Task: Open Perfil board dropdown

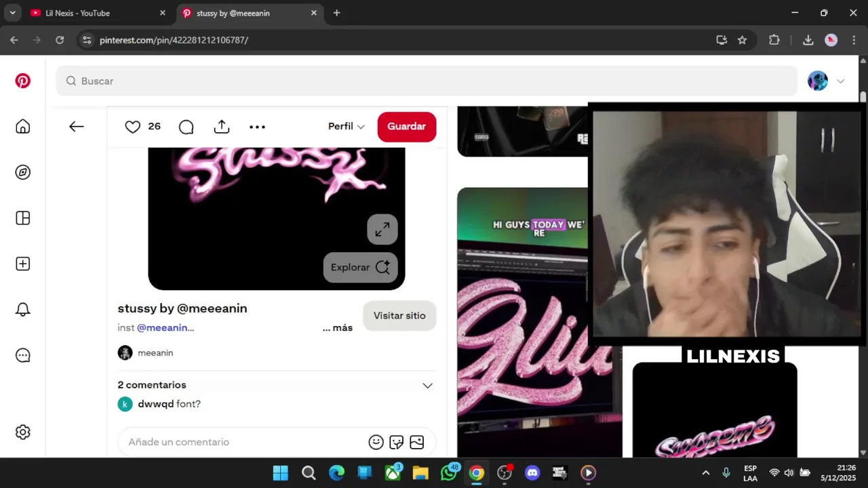Action: coord(347,127)
